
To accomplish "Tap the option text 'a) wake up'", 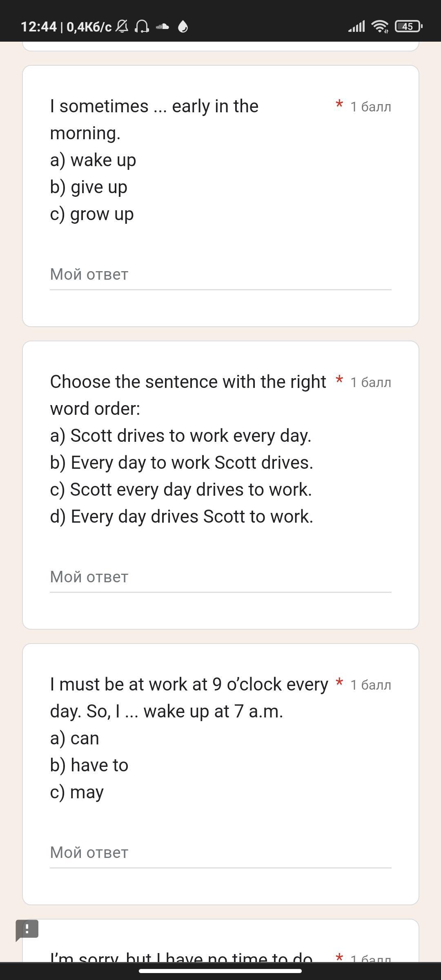I will click(93, 160).
